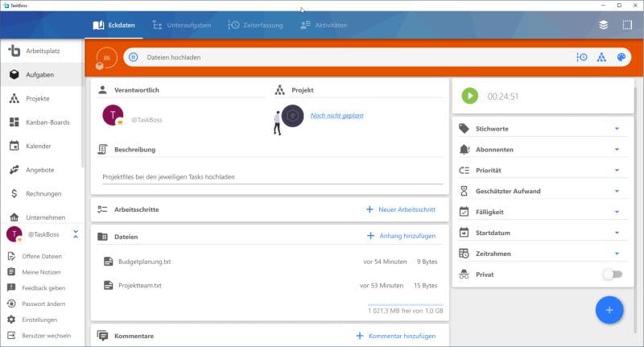Image resolution: width=644 pixels, height=347 pixels.
Task: Click the storage usage bar above '1 021,3 MB frei'
Action: tap(406, 304)
